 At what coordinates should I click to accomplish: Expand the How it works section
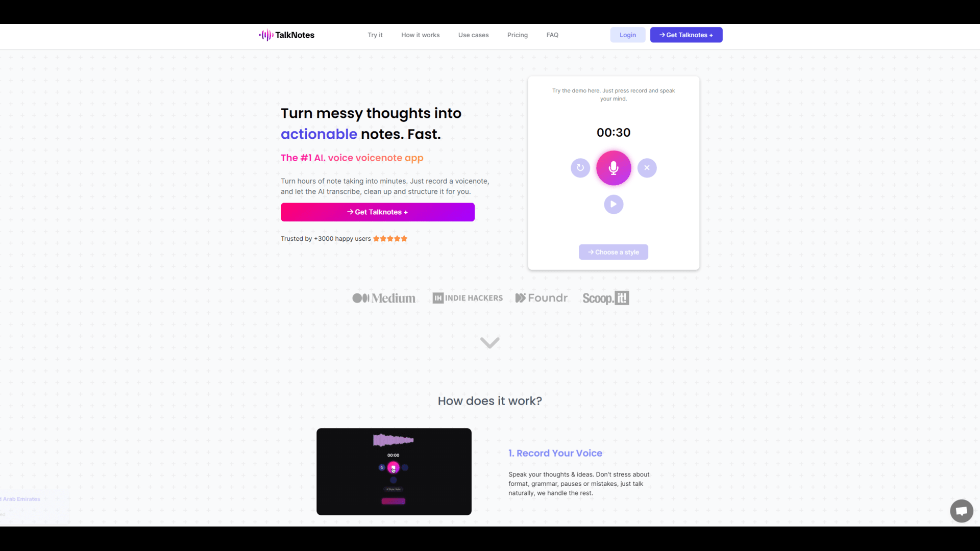tap(420, 35)
